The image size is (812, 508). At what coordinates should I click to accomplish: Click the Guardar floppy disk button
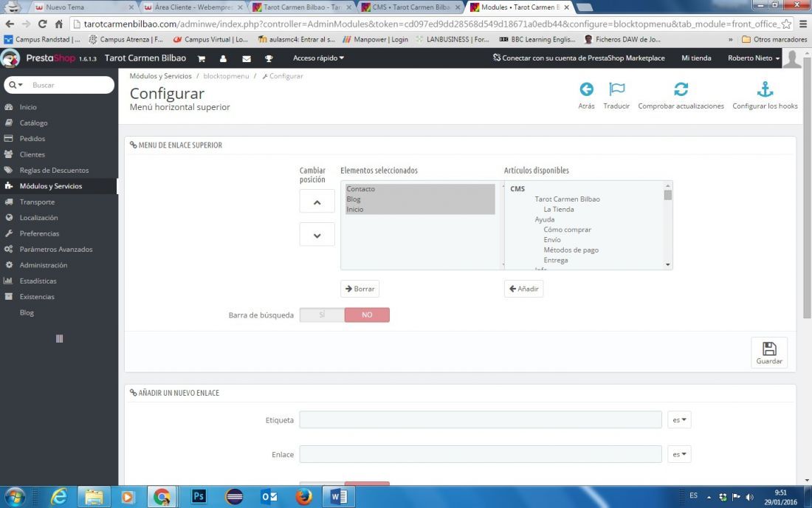click(769, 353)
